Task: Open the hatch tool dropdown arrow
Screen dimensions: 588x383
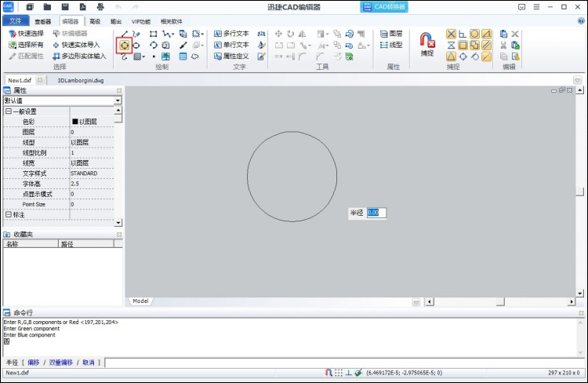Action: (143, 57)
